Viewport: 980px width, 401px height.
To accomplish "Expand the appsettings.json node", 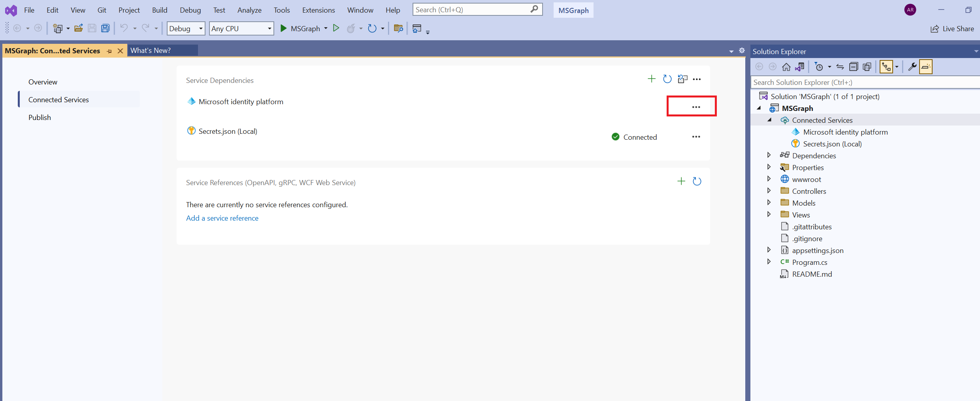I will (x=769, y=250).
